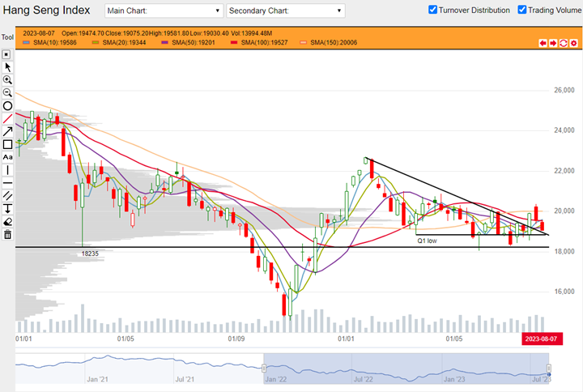The height and width of the screenshot is (392, 583).
Task: Select the Aa text annotation tool
Action: (x=7, y=157)
